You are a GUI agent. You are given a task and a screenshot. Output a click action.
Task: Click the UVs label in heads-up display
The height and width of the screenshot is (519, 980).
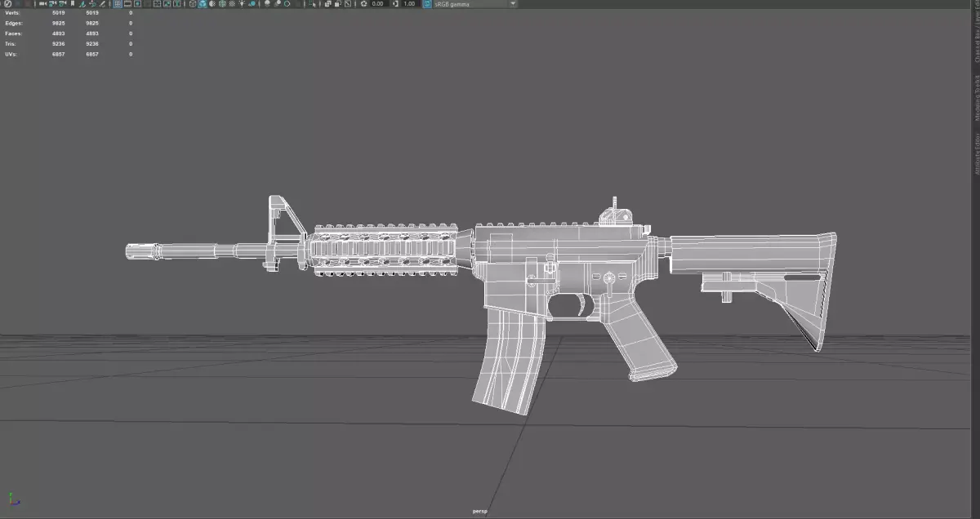tap(11, 54)
